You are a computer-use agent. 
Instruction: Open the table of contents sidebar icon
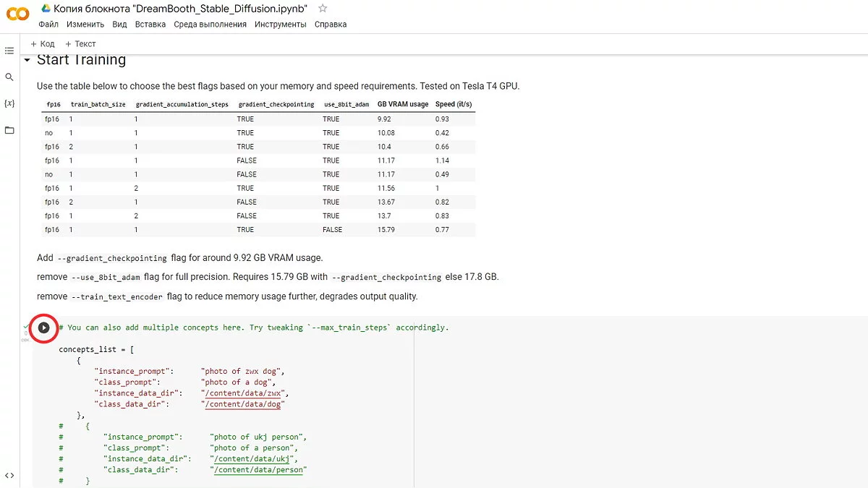pyautogui.click(x=9, y=51)
